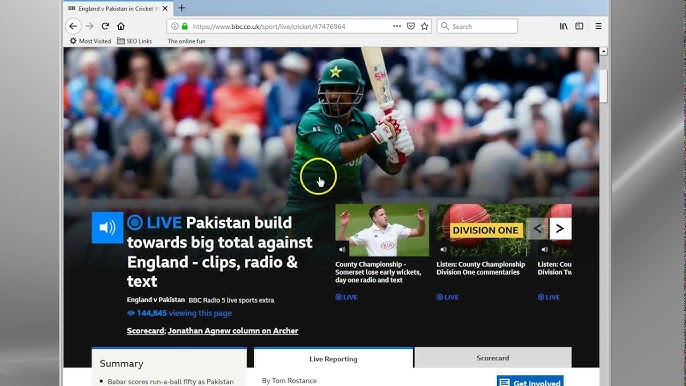This screenshot has height=386, width=686.
Task: Bookmark this page with the star icon
Action: [424, 26]
